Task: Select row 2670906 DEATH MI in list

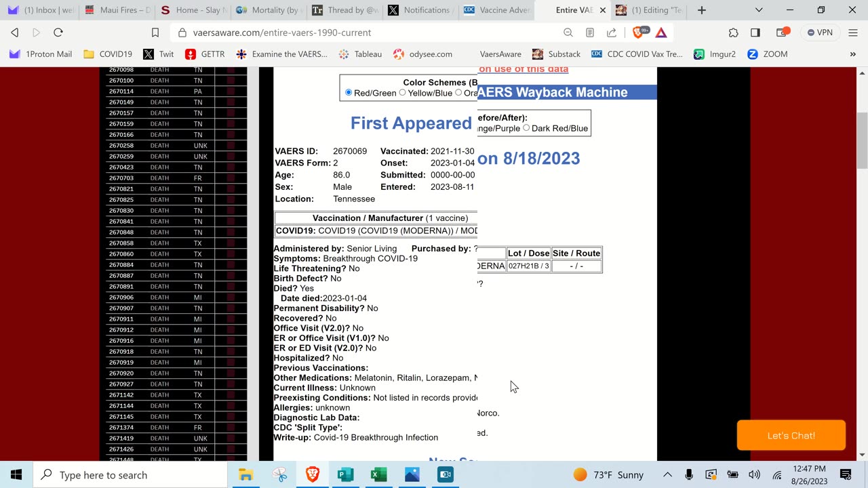Action: click(176, 298)
